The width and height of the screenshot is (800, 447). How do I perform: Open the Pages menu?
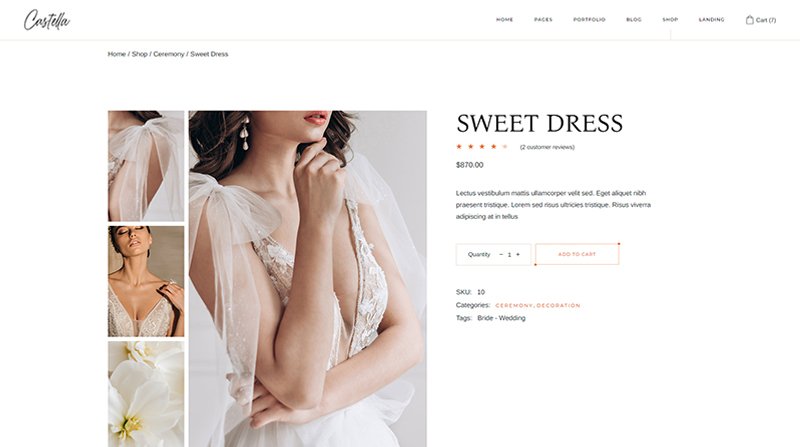click(x=543, y=19)
